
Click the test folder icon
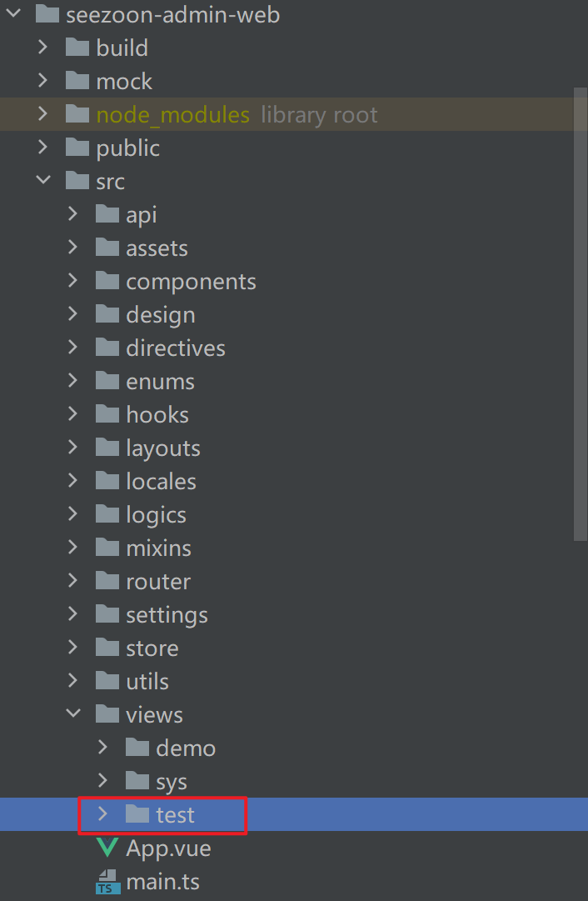(x=137, y=814)
